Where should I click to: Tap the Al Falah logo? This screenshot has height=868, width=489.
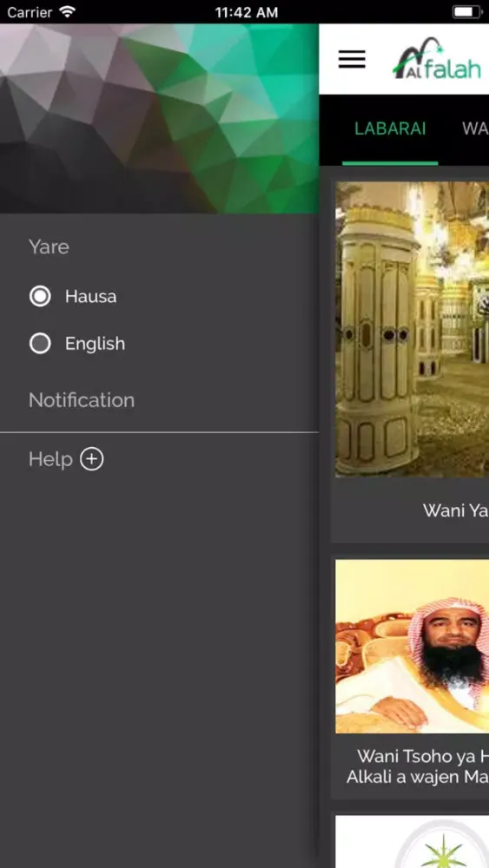437,59
